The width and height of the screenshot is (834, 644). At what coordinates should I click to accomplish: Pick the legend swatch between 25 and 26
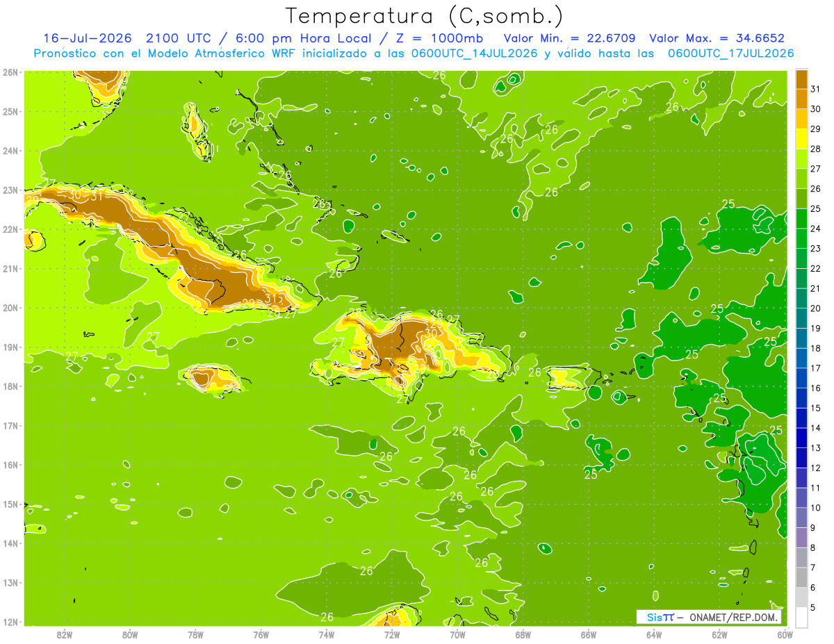[801, 199]
